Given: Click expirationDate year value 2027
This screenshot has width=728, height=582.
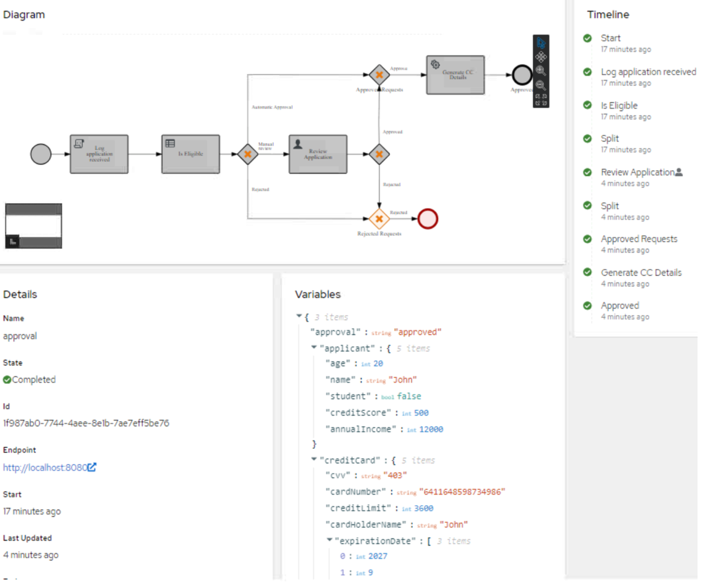Looking at the screenshot, I should pyautogui.click(x=377, y=556).
